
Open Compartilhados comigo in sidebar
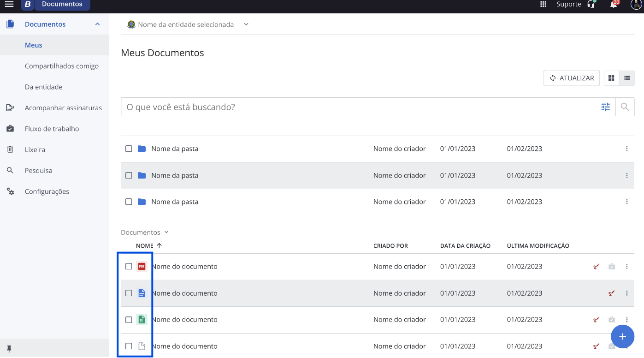[62, 66]
